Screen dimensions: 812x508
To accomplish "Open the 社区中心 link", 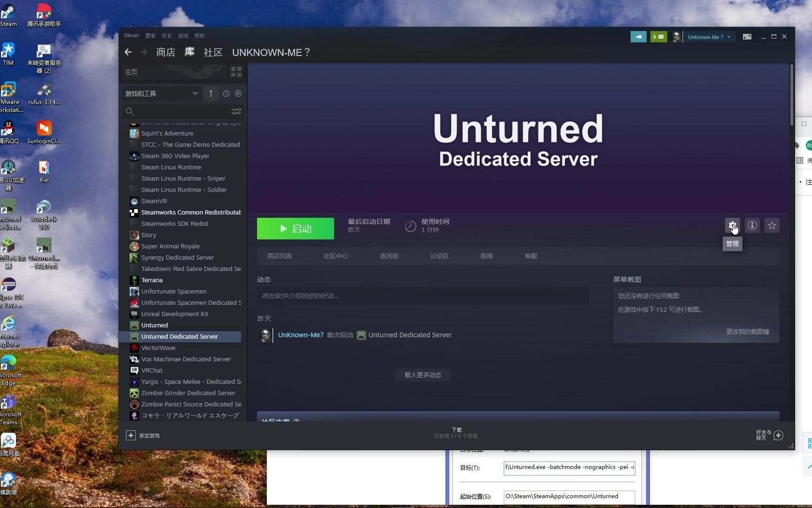I will point(336,256).
